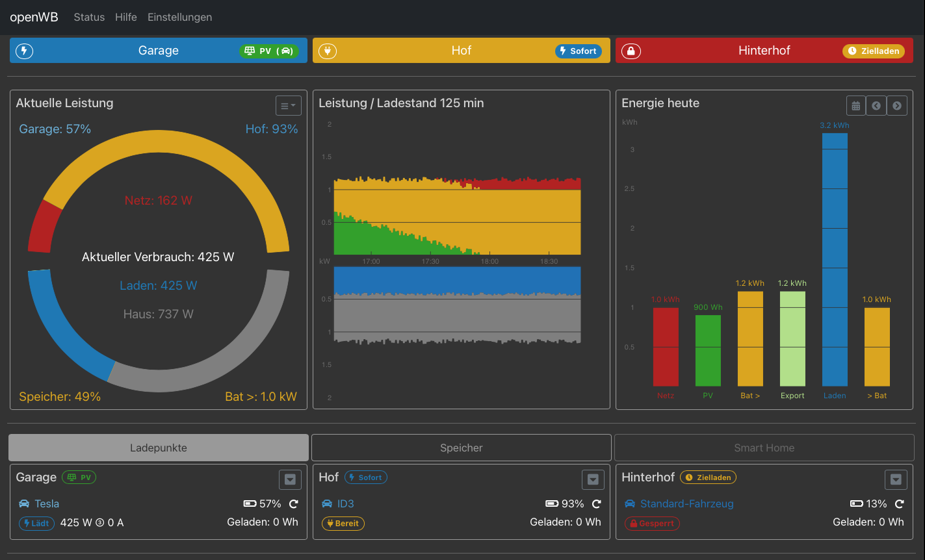Expand the Hinterhof charge point details

click(x=896, y=479)
